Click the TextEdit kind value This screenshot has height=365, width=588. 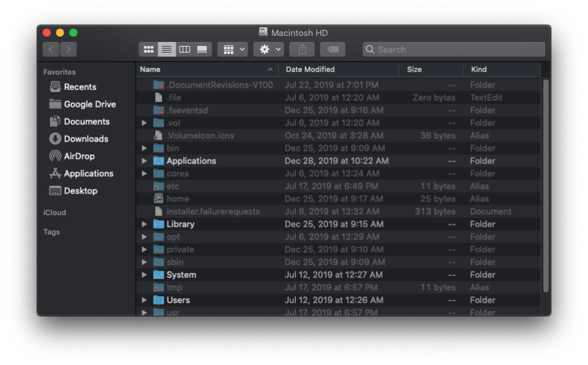(486, 97)
